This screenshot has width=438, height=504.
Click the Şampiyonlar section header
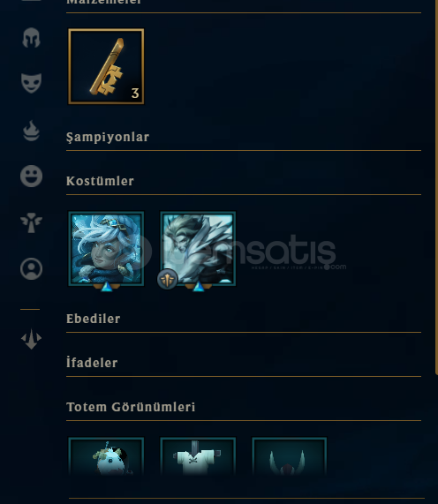click(108, 137)
